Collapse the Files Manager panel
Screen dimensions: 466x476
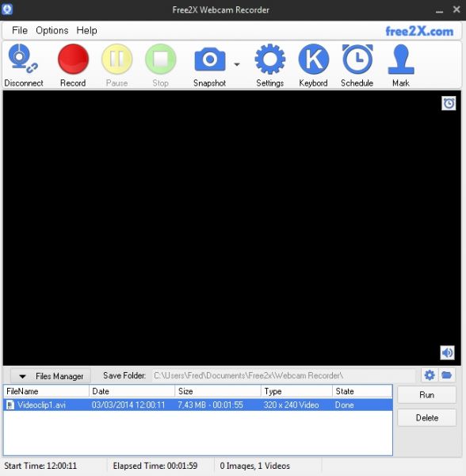[x=51, y=376]
